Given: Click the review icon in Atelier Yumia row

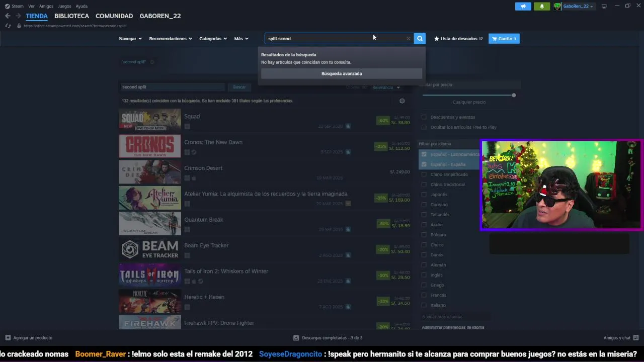Looking at the screenshot, I should tap(348, 204).
